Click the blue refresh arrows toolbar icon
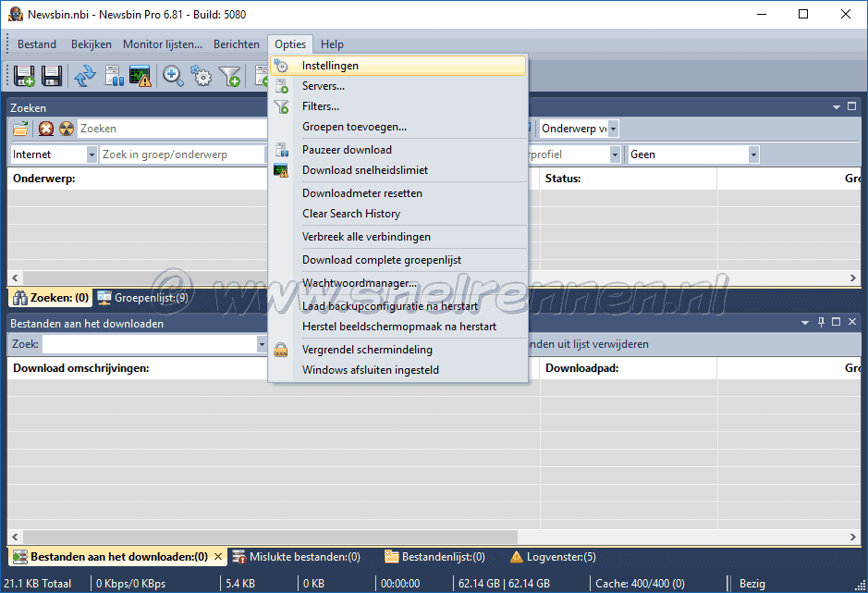 85,76
